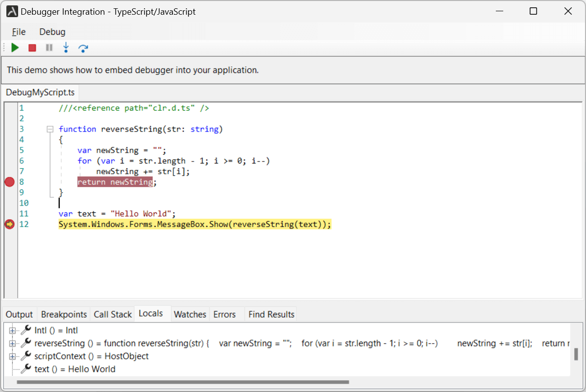The width and height of the screenshot is (586, 392).
Task: Click the wrench icon beside reverseString
Action: tap(26, 343)
